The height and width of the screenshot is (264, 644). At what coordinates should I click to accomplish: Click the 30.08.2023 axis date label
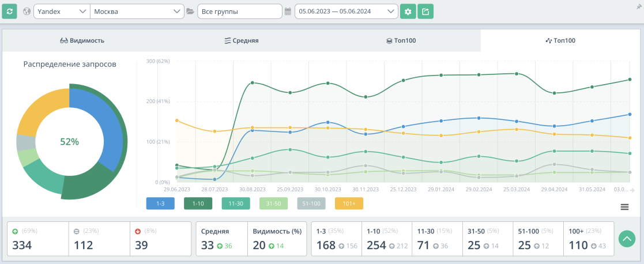(x=251, y=190)
